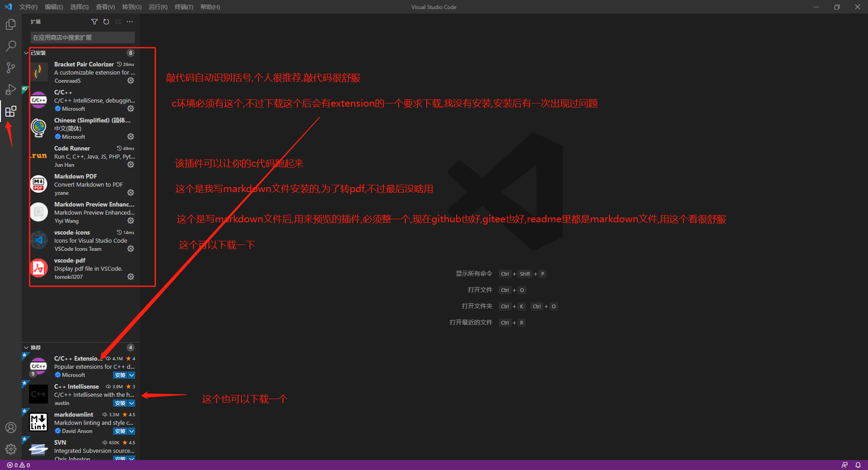Open the 运行(R) menu
868x470 pixels.
158,7
